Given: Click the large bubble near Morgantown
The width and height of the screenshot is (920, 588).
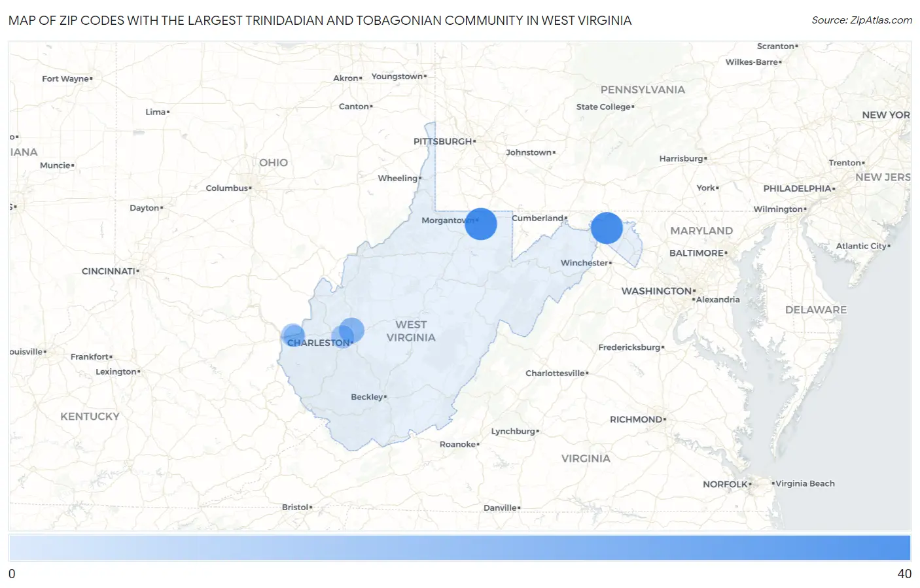Looking at the screenshot, I should pos(481,224).
